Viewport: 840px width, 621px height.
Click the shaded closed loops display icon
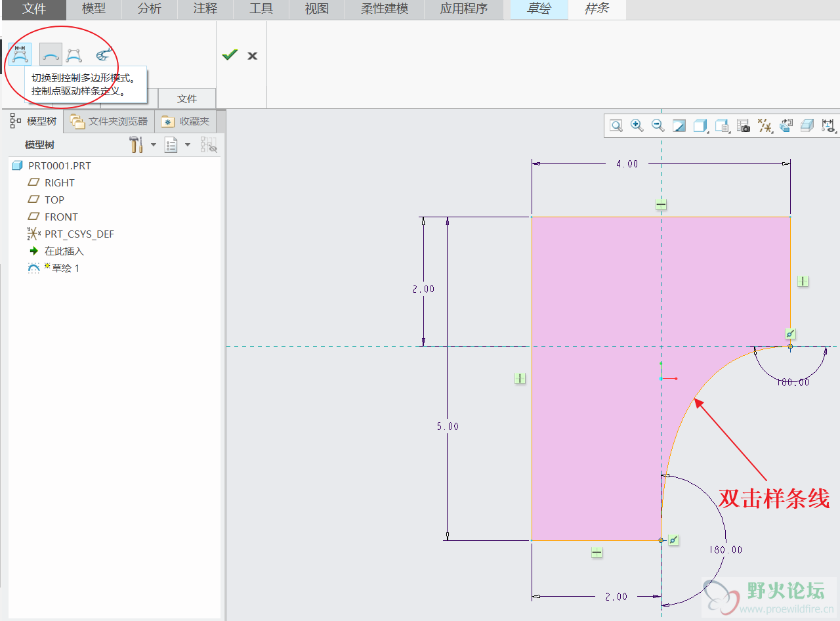click(x=807, y=125)
